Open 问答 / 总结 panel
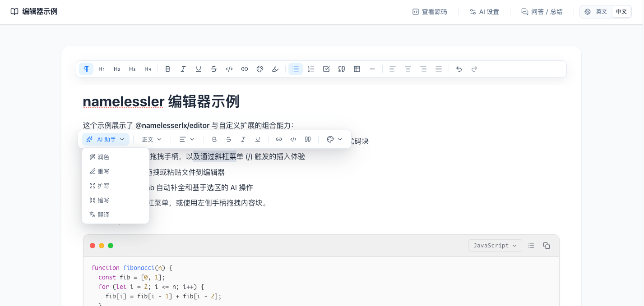Image resolution: width=644 pixels, height=306 pixels. [542, 12]
